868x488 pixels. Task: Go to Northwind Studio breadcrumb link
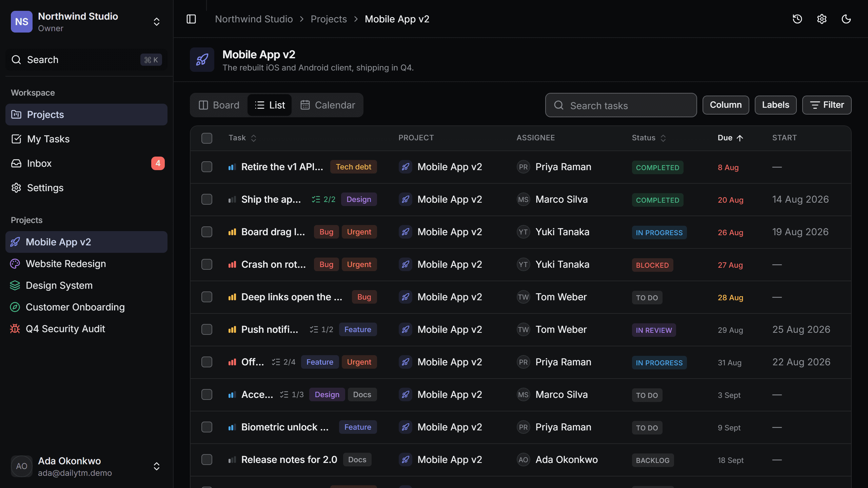(x=254, y=19)
